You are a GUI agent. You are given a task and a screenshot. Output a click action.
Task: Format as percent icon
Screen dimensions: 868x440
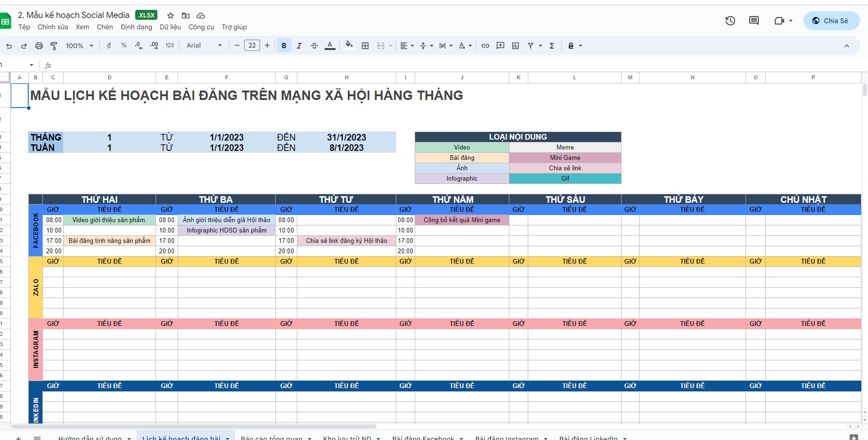click(x=124, y=45)
